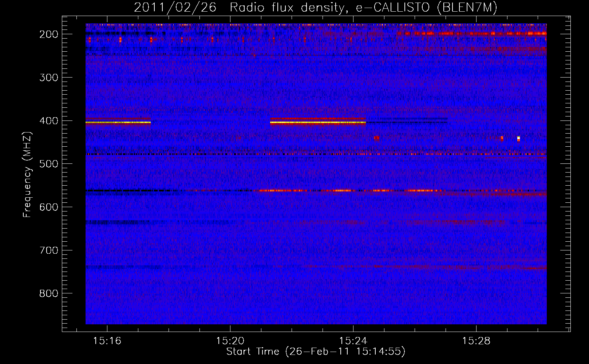Click the 600 frequency tick label
The width and height of the screenshot is (589, 364).
point(49,207)
